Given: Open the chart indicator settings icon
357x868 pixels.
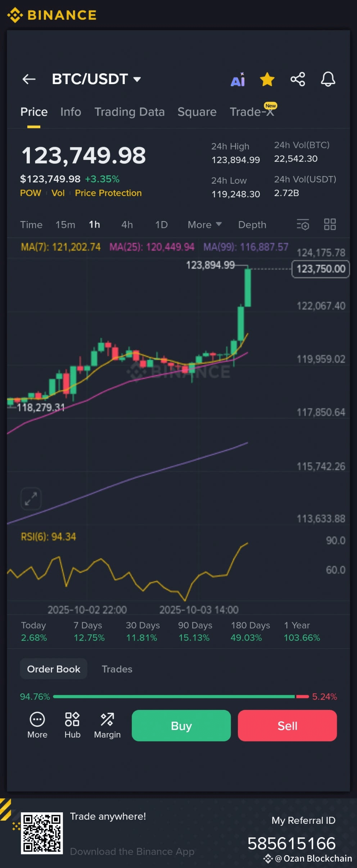Looking at the screenshot, I should 303,225.
